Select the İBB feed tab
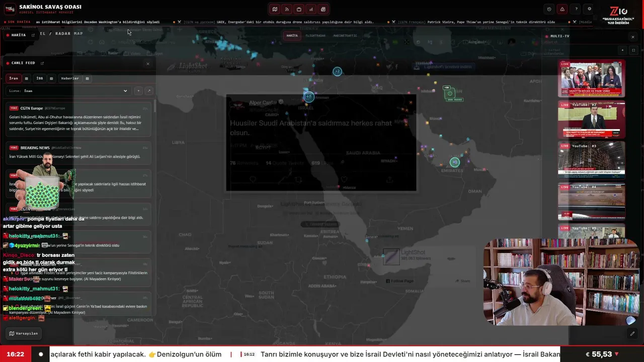The height and width of the screenshot is (362, 644). click(x=40, y=78)
